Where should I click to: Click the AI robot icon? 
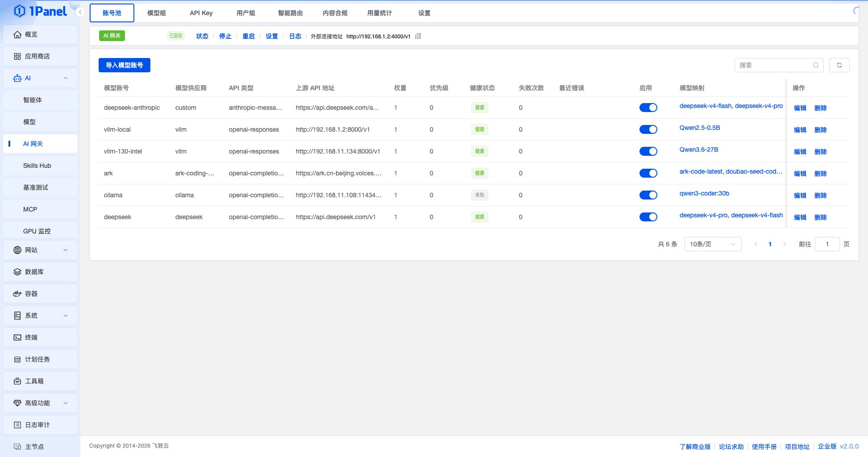tap(17, 78)
